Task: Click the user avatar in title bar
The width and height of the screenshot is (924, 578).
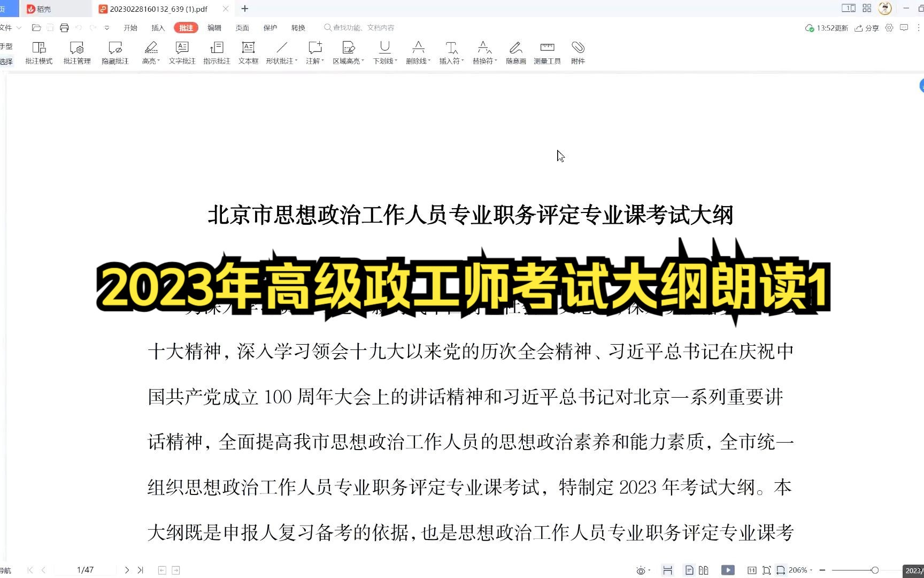Action: 885,9
